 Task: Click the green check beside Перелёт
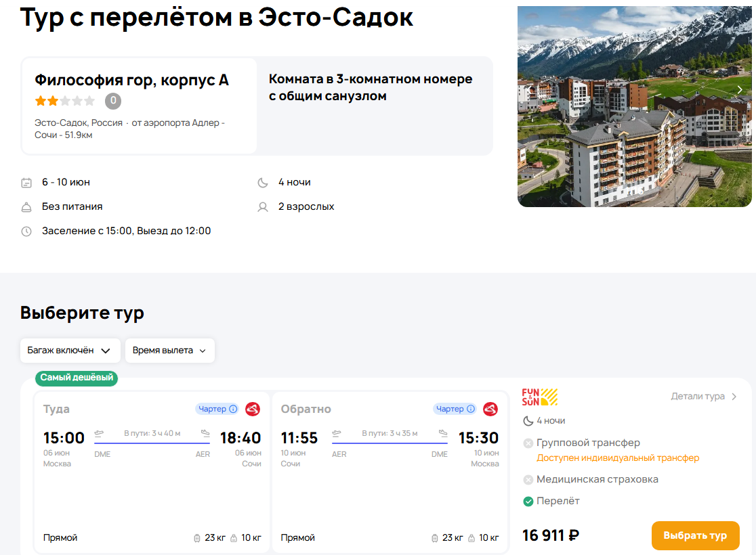tap(528, 502)
